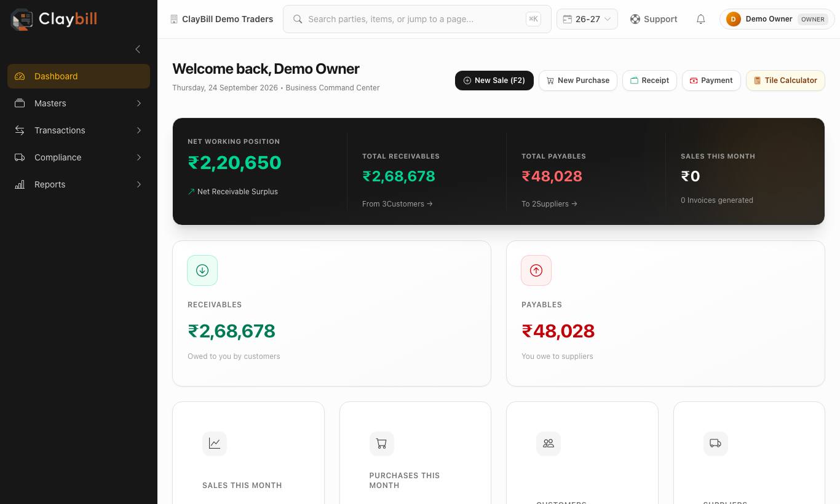Click the Transactions arrows icon in sidebar

pos(20,130)
